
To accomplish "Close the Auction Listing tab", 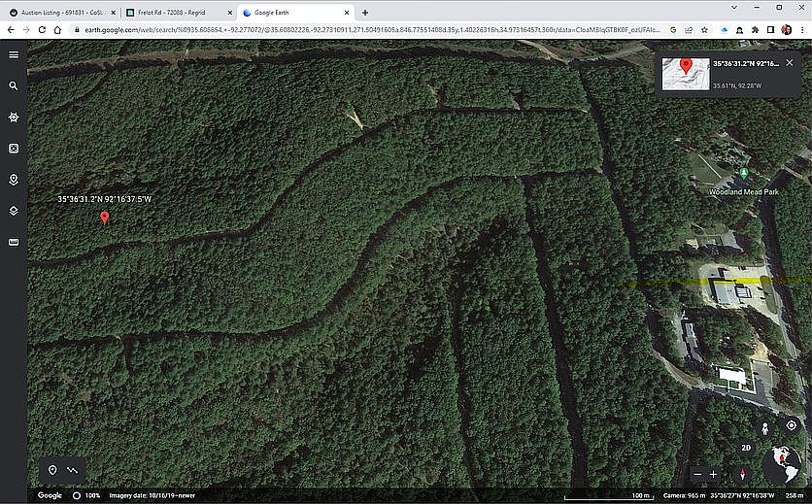I will 114,13.
